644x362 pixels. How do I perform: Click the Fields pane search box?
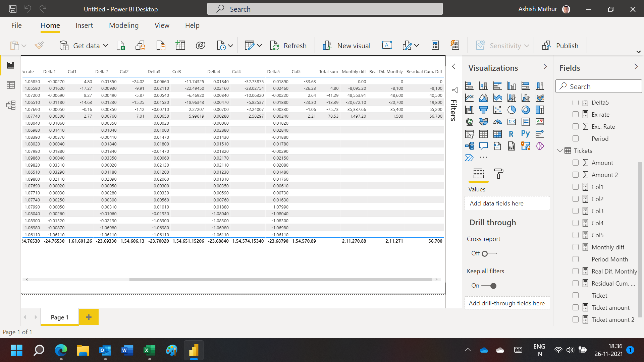click(599, 86)
